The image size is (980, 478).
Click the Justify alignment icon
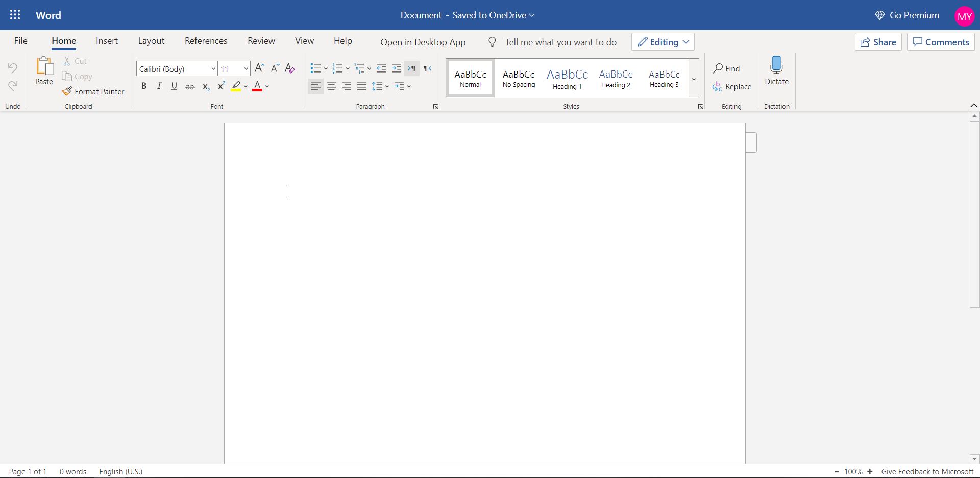[x=362, y=86]
